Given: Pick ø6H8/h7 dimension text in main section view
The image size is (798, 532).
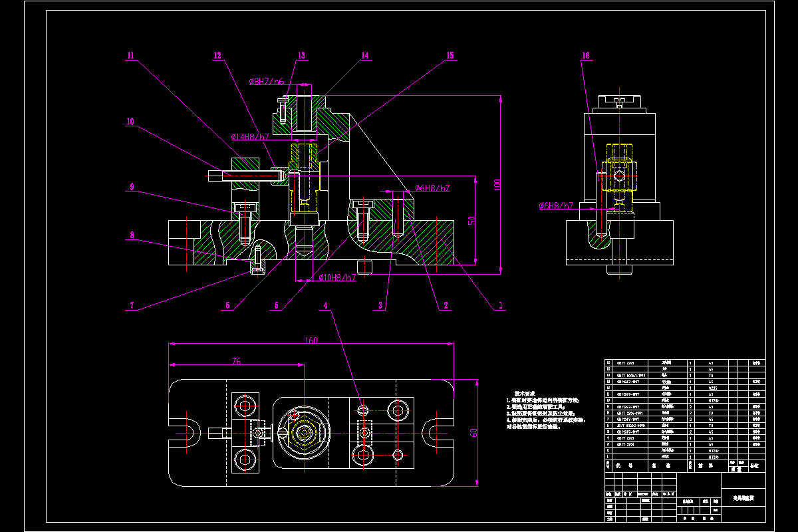Looking at the screenshot, I should pos(432,188).
